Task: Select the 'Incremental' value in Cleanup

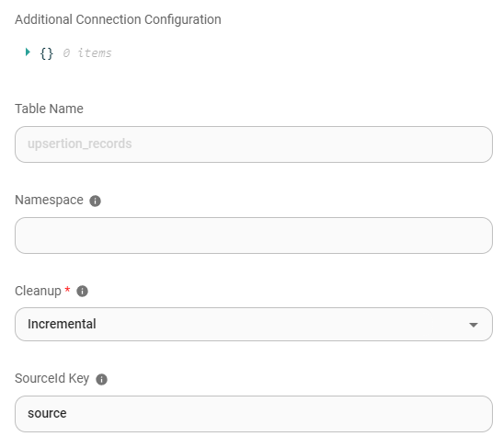Action: tap(62, 324)
